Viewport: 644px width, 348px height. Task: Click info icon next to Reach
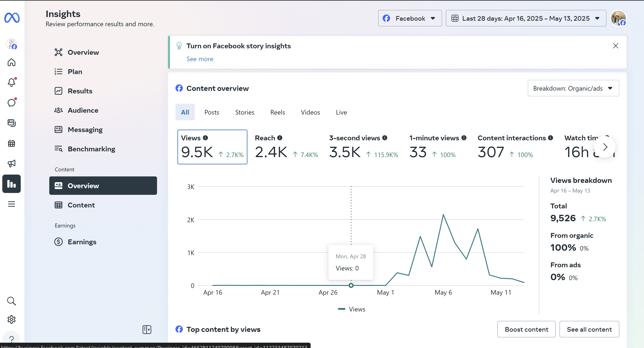[x=280, y=138]
